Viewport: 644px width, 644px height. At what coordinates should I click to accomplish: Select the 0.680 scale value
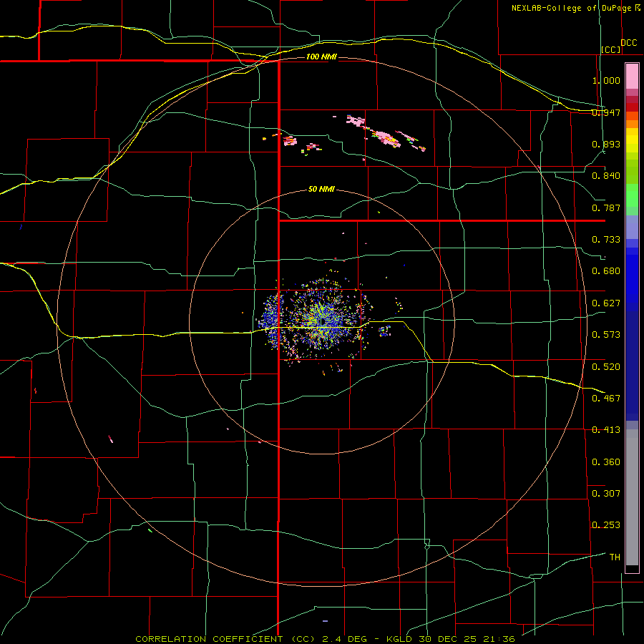(606, 271)
